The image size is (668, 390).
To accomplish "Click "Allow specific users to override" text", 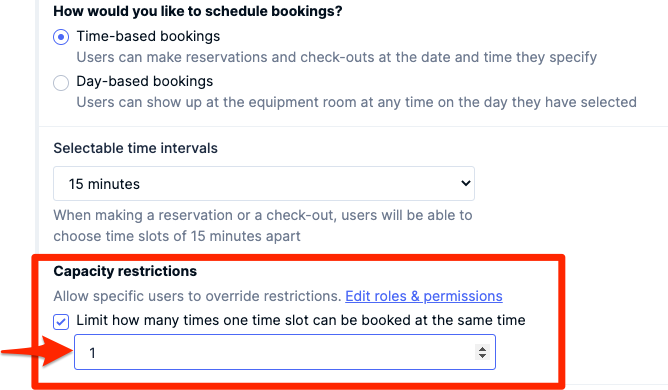I will [x=197, y=296].
